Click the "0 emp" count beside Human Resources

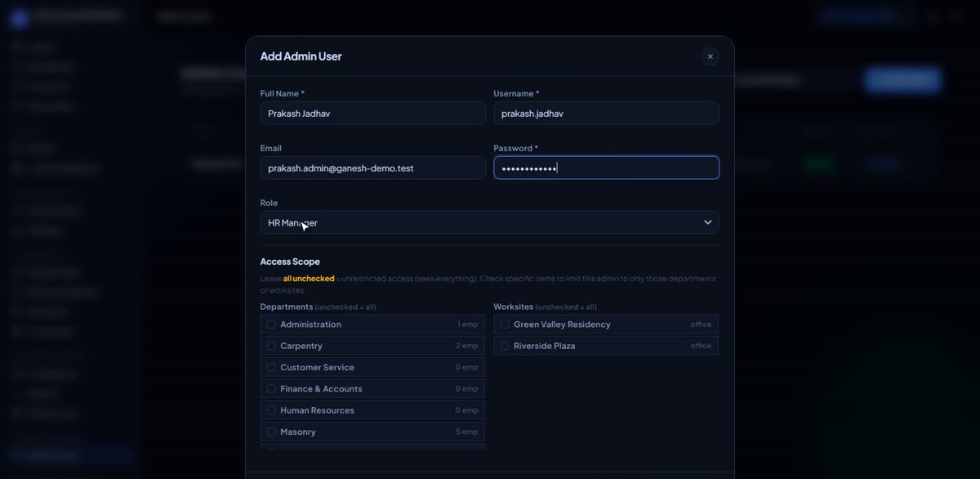pos(467,410)
